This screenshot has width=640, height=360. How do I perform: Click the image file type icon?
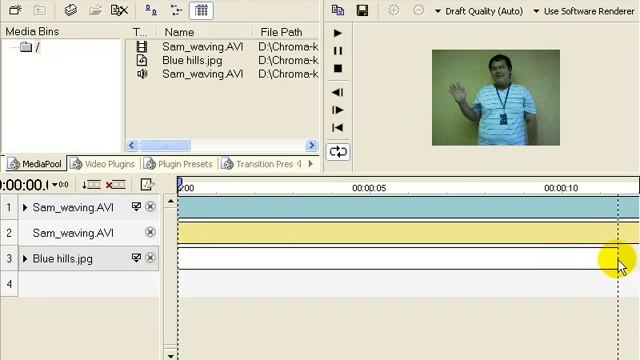tap(142, 60)
